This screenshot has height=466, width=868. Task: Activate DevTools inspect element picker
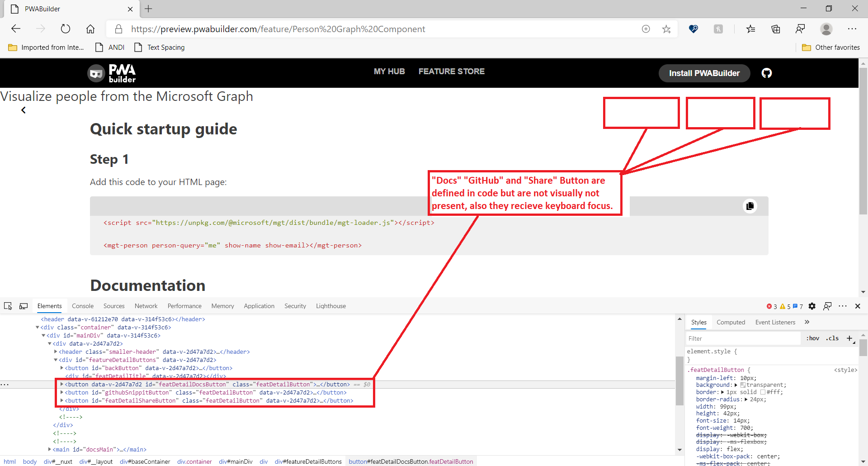pos(8,306)
